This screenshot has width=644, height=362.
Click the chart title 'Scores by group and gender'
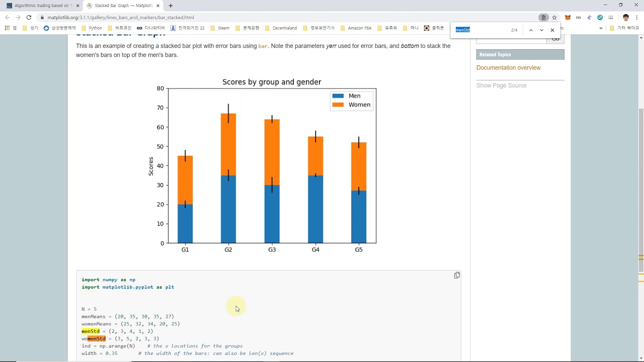click(272, 82)
